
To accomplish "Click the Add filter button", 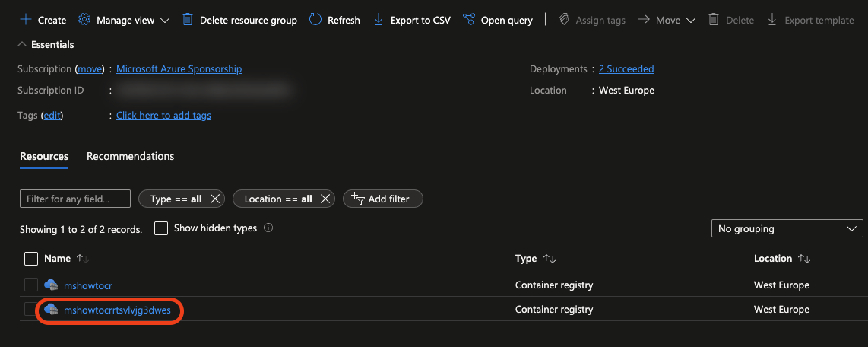I will (383, 199).
